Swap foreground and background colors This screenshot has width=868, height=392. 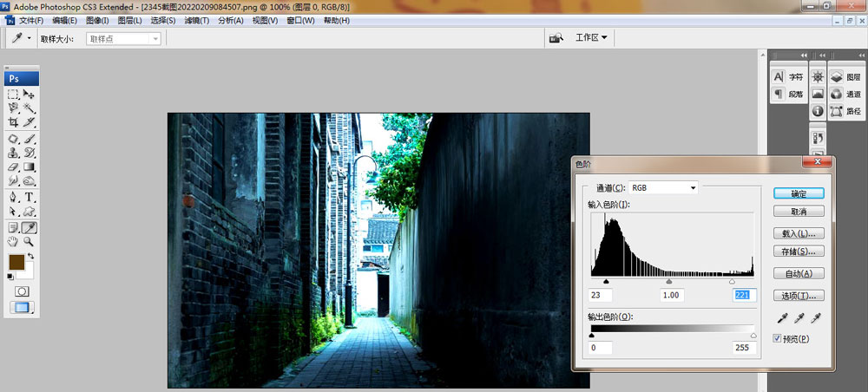(29, 258)
